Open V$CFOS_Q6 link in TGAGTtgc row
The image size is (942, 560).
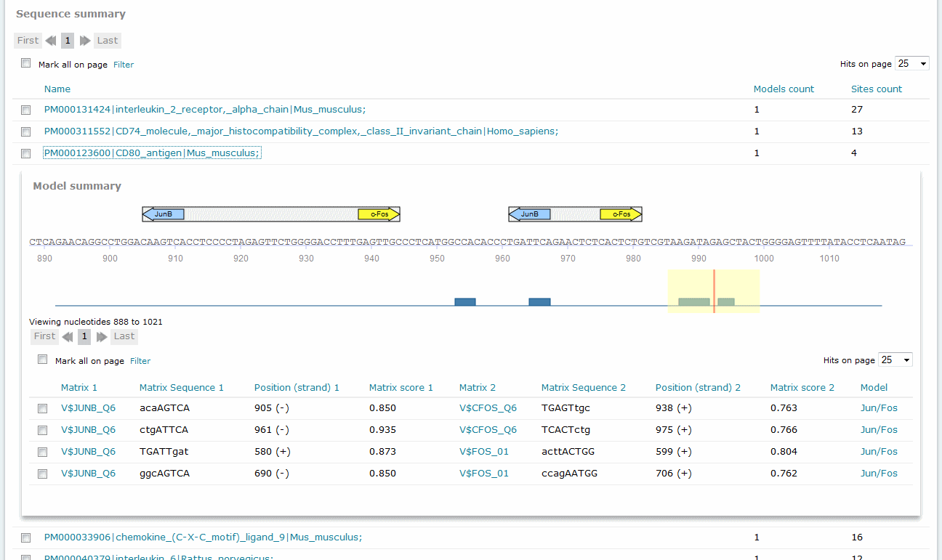coord(488,408)
